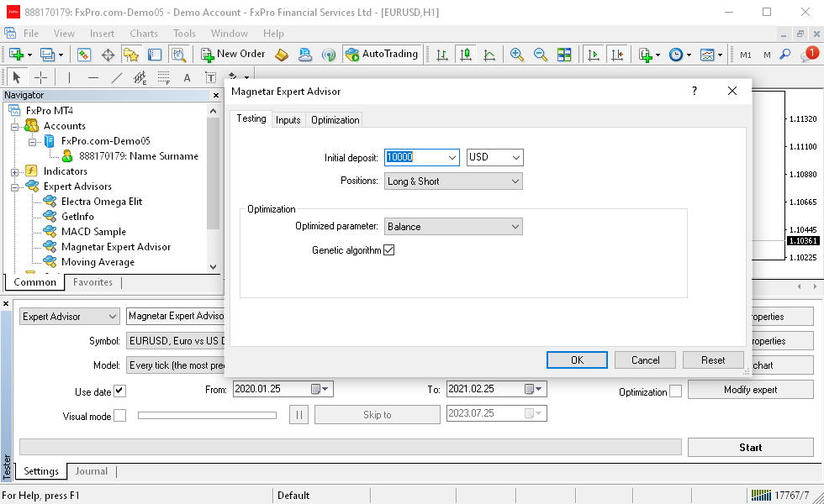The image size is (824, 504).
Task: Open the Optimized parameter Balance dropdown
Action: point(453,226)
